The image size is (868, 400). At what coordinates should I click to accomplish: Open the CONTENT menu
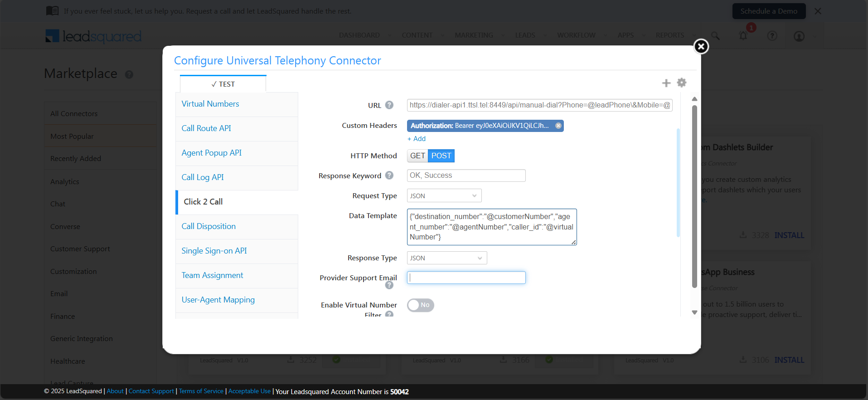417,35
